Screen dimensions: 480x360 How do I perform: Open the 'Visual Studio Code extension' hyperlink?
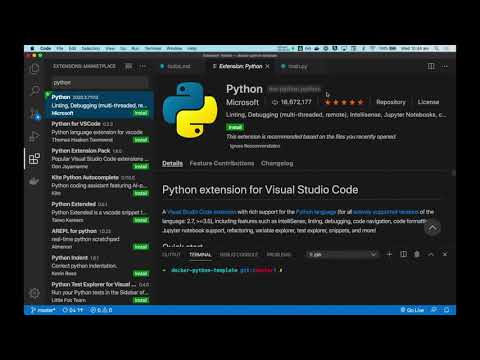pyautogui.click(x=201, y=212)
